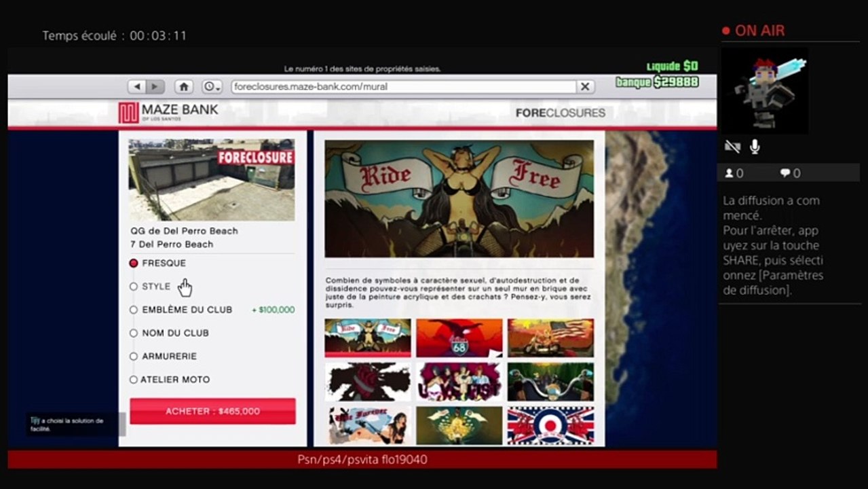Choose the purple group mural thumbnail
Viewport: 868px width, 489px height.
point(459,381)
